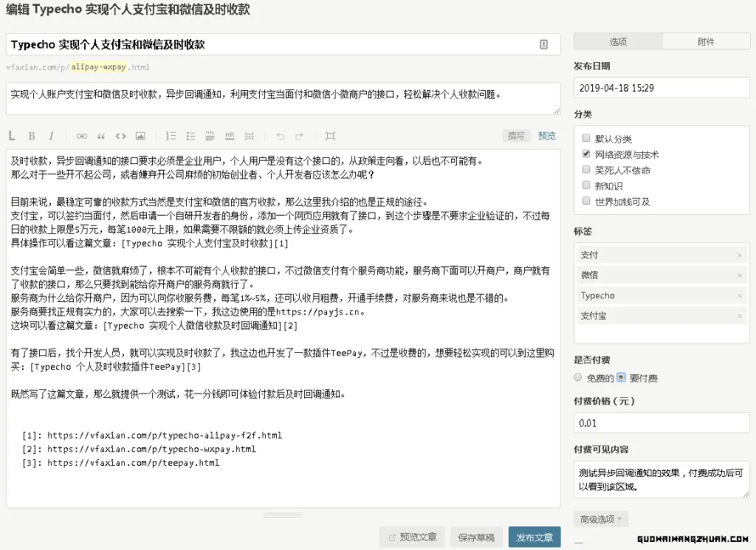Click the 支付宝 tag label
Viewport: 756px width, 550px height.
pos(594,316)
